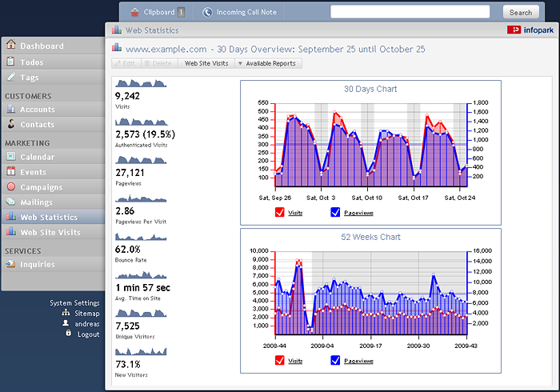Click chart icon in Web Statistics title bar

point(117,30)
